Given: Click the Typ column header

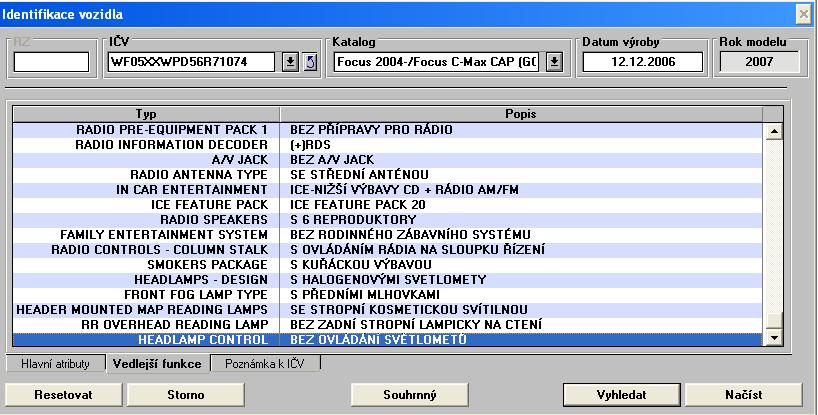Looking at the screenshot, I should [146, 114].
